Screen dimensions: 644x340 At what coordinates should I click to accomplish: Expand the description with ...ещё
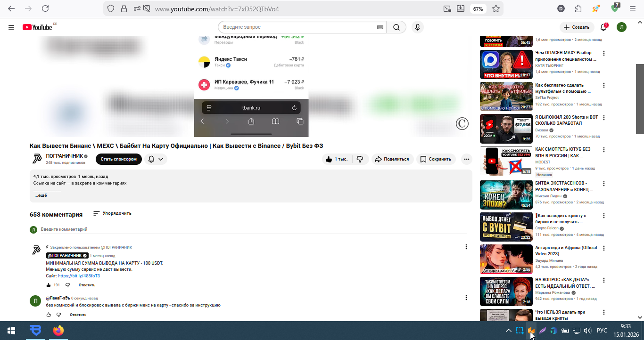click(x=41, y=195)
